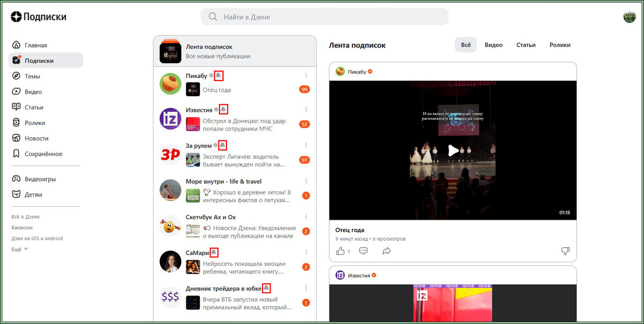Switch to the Статьи tab
The image size is (644, 324).
point(526,45)
